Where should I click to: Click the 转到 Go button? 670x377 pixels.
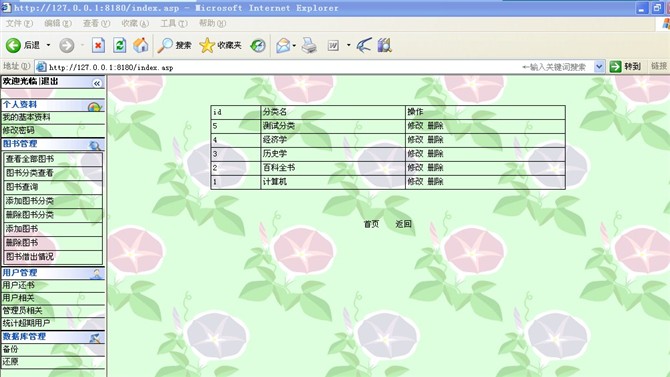(x=626, y=67)
